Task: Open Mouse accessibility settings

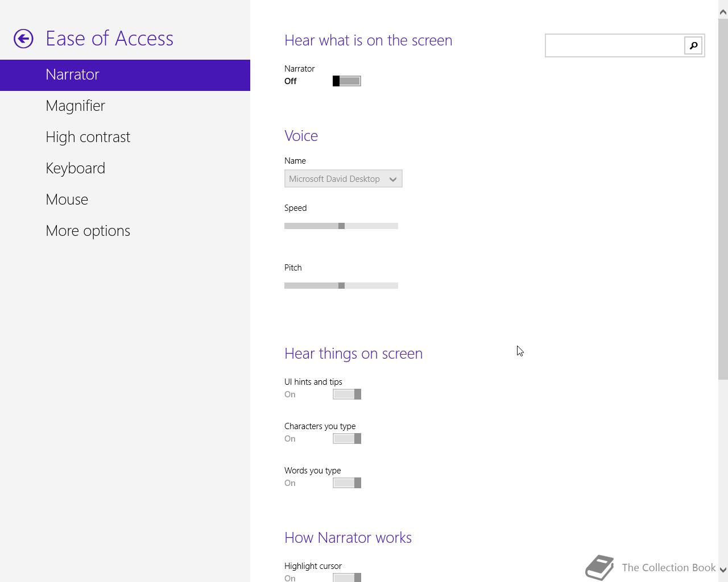Action: click(x=67, y=199)
